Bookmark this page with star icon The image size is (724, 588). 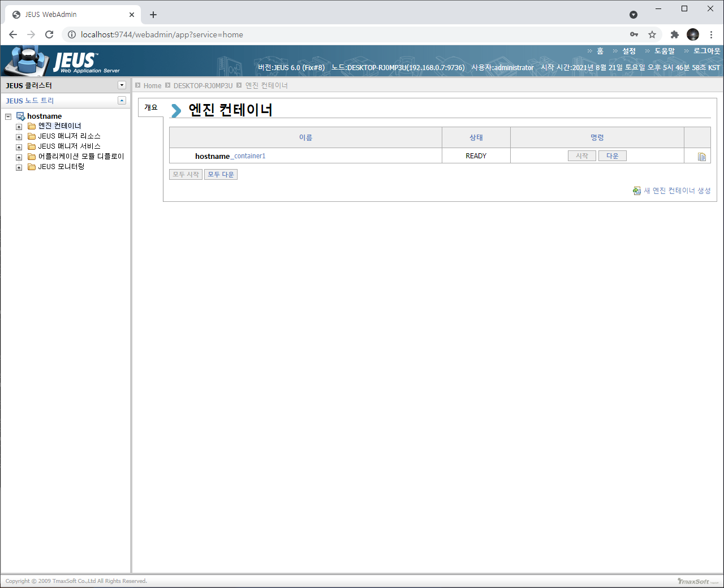point(652,34)
